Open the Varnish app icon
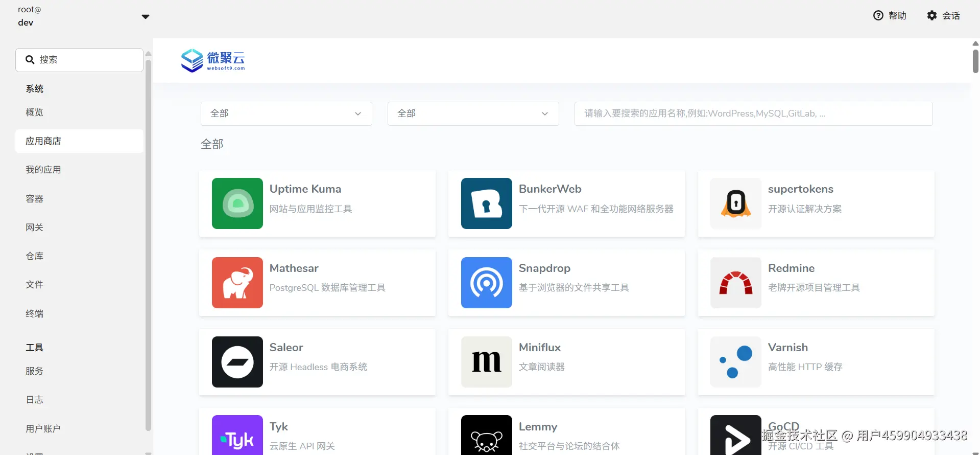980x455 pixels. tap(736, 362)
